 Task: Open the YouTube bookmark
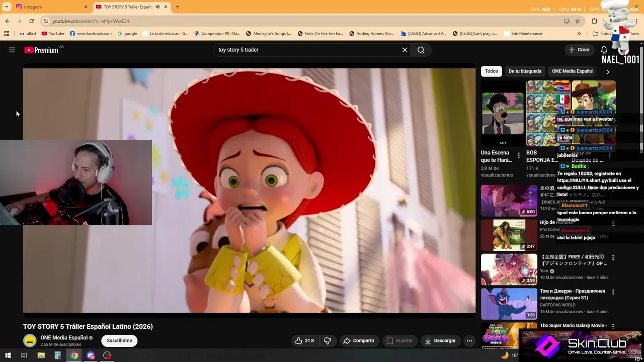click(53, 34)
